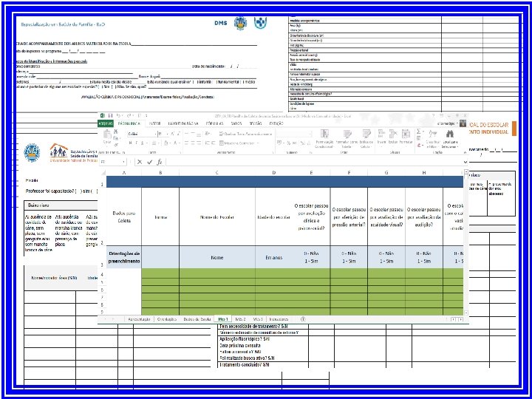Viewport: 532px width, 399px height.
Task: Click the text orientation icon
Action: click(x=208, y=134)
